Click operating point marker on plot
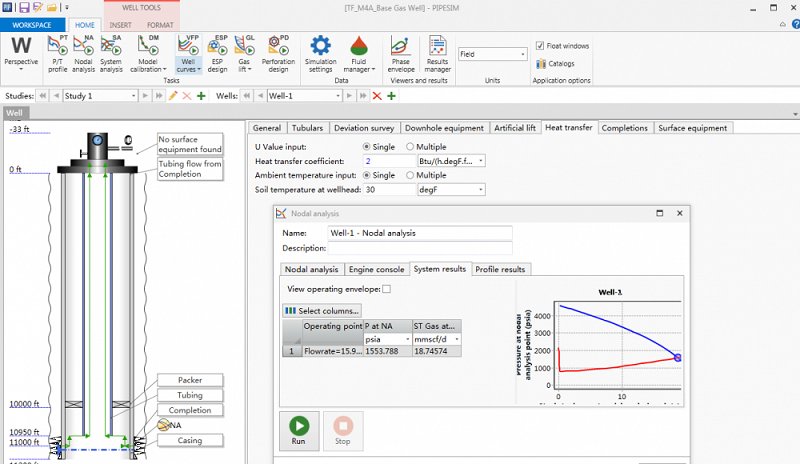 pos(678,357)
